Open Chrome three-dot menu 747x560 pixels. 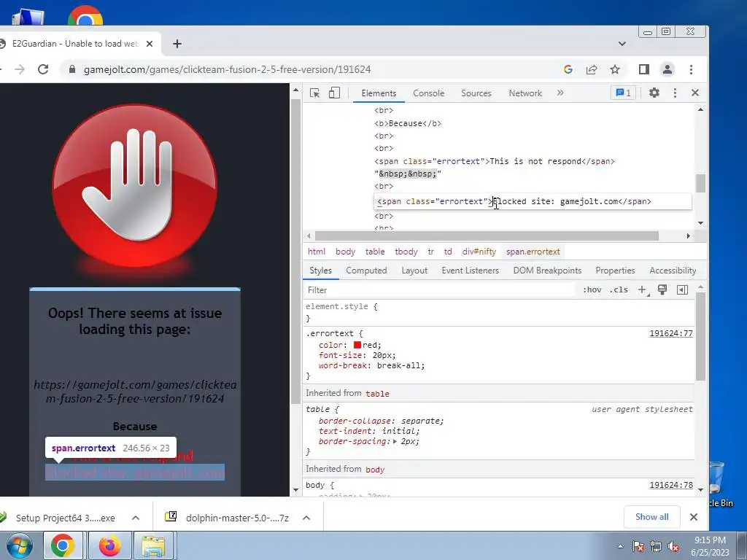click(x=691, y=69)
